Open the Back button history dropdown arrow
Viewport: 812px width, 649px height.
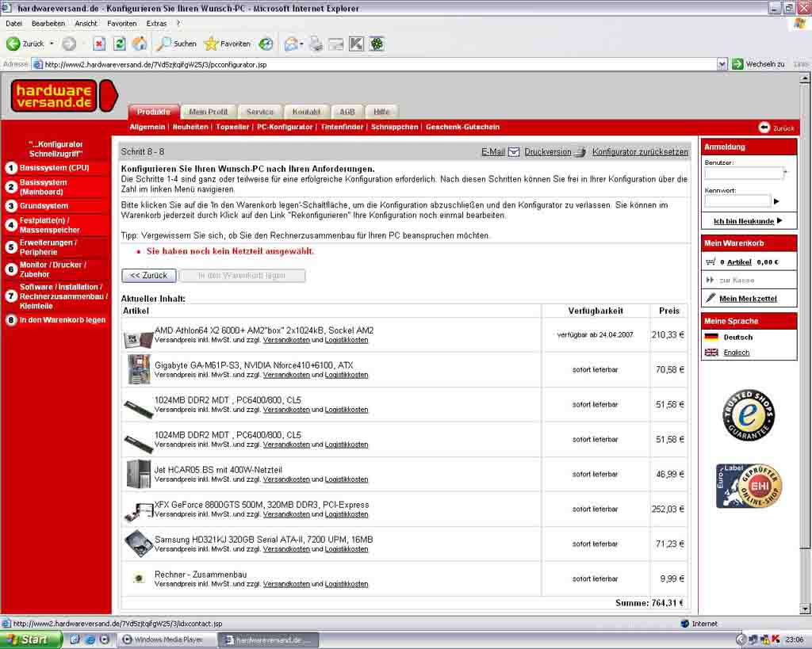click(x=52, y=44)
